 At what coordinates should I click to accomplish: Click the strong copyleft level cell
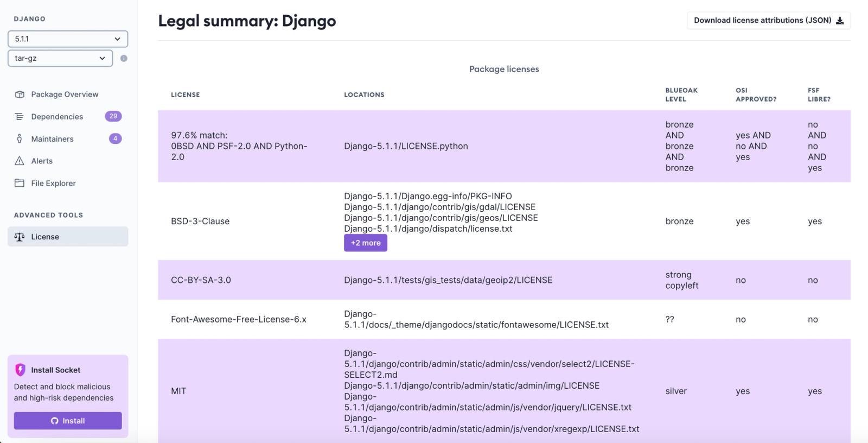(682, 280)
